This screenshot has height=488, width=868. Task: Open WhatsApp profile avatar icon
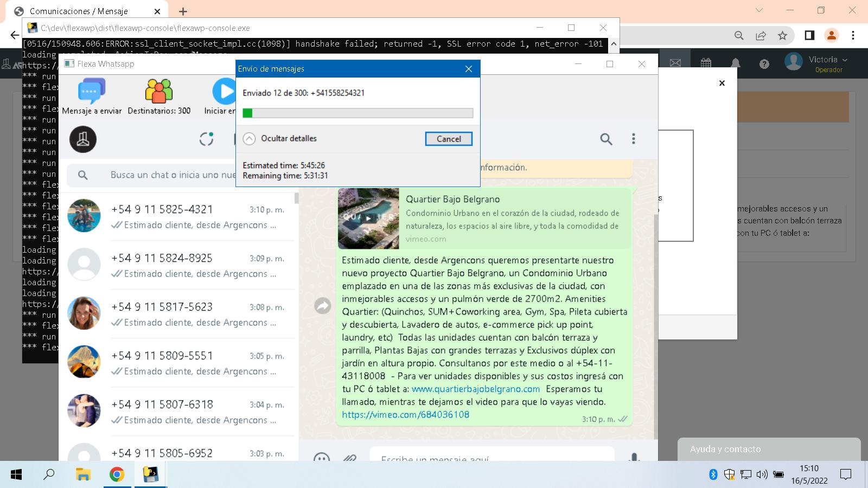(83, 139)
